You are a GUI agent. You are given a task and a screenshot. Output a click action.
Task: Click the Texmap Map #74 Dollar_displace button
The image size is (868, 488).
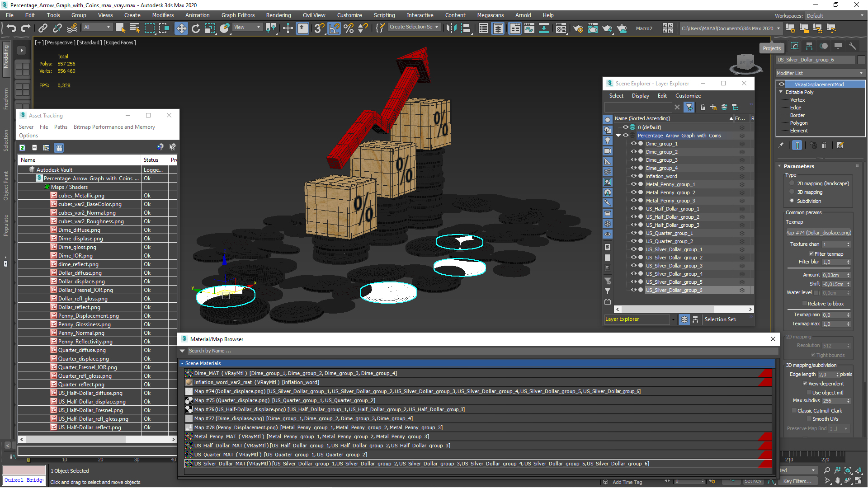click(x=818, y=233)
